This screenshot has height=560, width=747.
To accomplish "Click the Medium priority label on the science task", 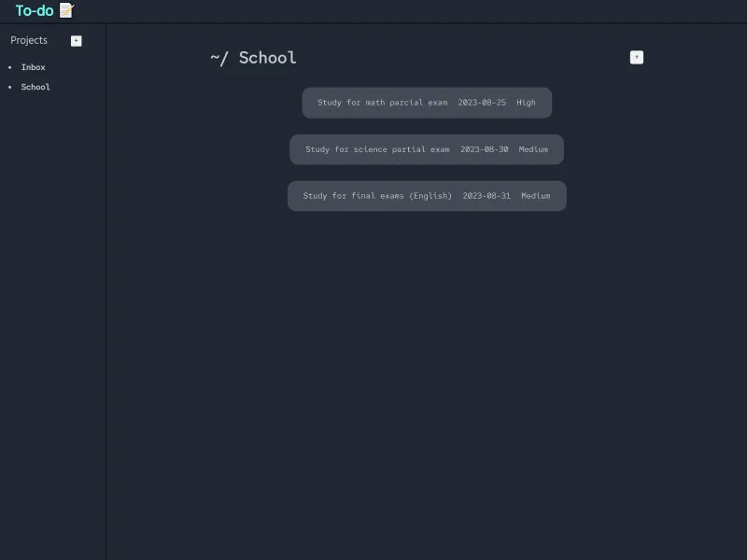I will click(x=533, y=148).
